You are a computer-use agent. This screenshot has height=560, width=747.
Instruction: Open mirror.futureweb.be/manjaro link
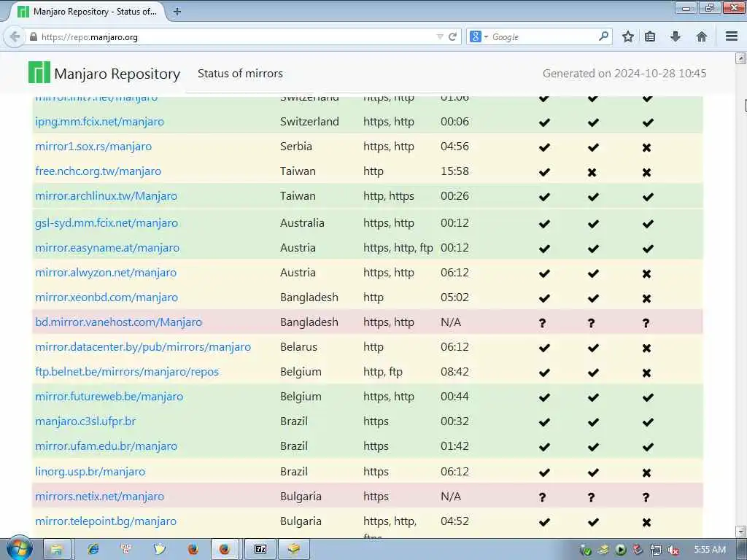[x=109, y=396]
